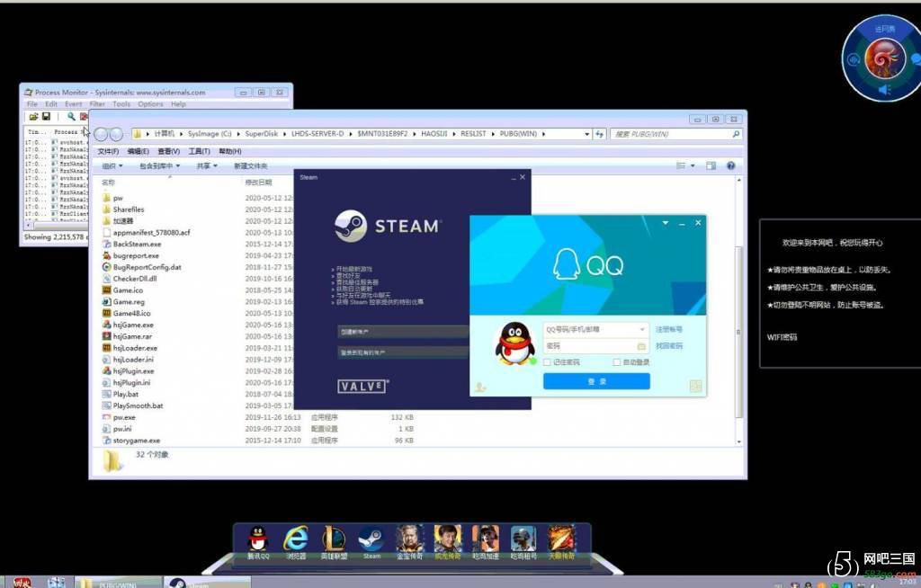
Task: Open the 查看(V) menu in Explorer
Action: pyautogui.click(x=169, y=151)
